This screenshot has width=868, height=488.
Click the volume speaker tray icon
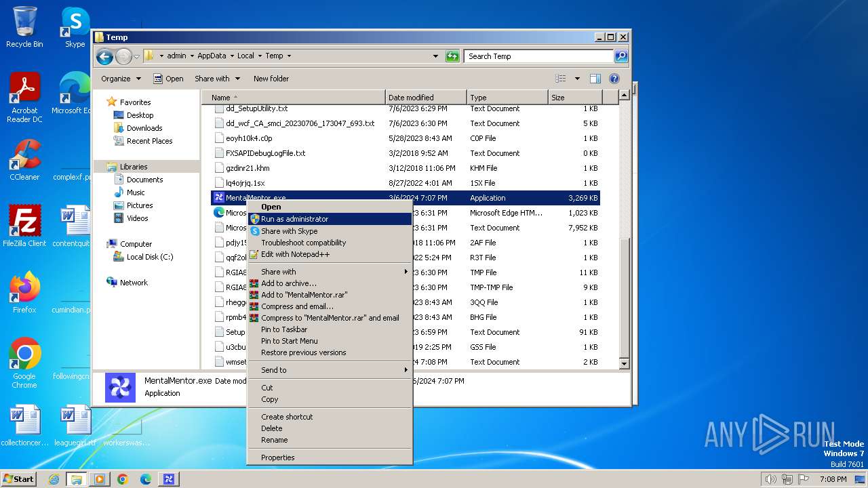(770, 479)
